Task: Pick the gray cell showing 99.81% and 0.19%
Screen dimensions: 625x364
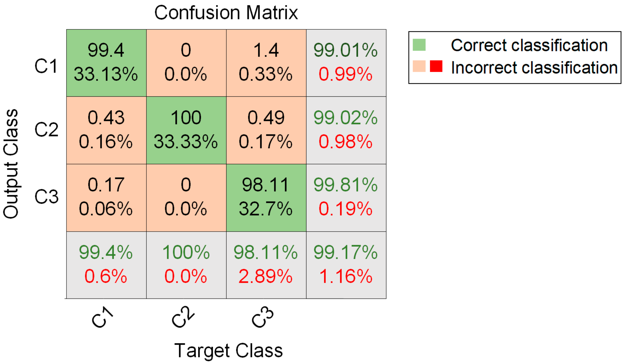Action: point(346,198)
